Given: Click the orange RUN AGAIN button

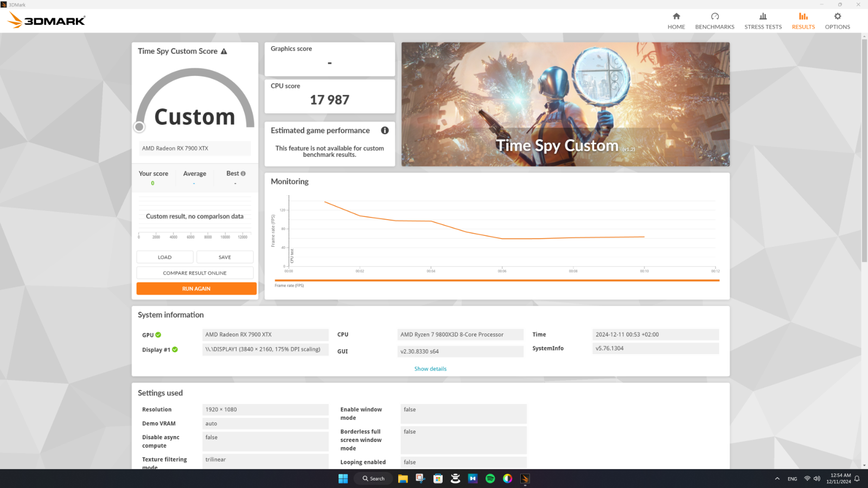Looking at the screenshot, I should [196, 288].
